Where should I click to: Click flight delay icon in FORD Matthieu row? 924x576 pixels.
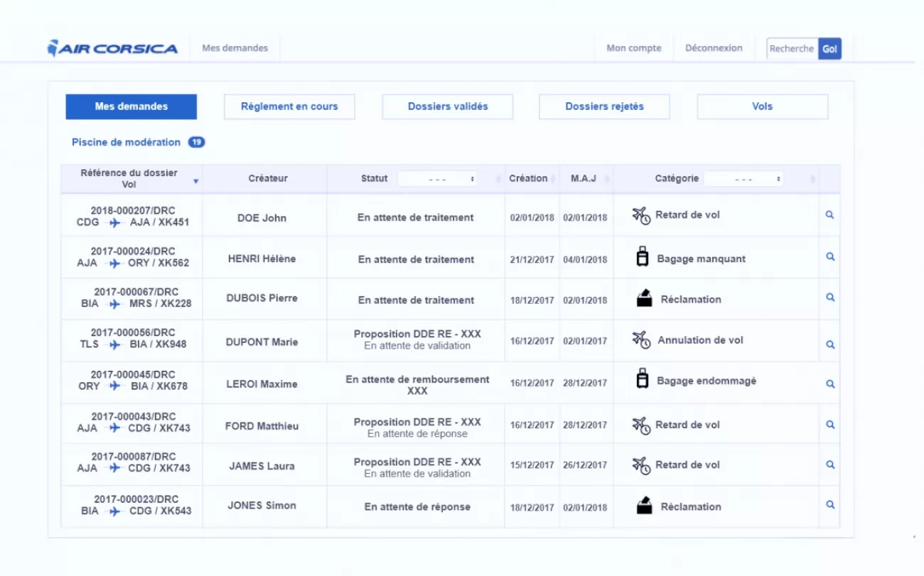(x=641, y=425)
